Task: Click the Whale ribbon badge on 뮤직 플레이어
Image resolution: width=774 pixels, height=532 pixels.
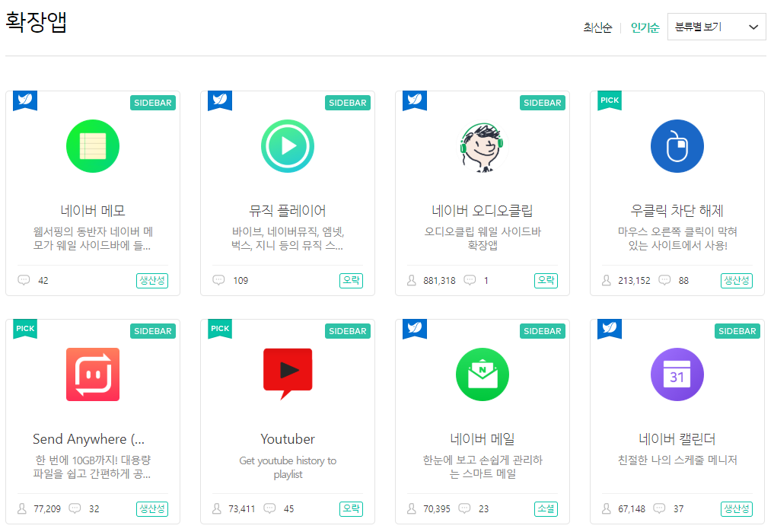Action: click(x=220, y=100)
